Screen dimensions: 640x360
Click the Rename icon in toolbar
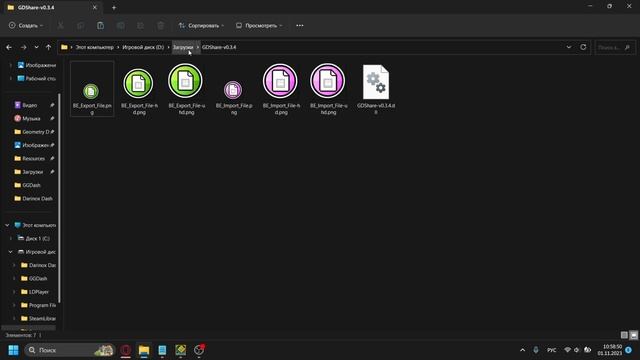point(120,25)
